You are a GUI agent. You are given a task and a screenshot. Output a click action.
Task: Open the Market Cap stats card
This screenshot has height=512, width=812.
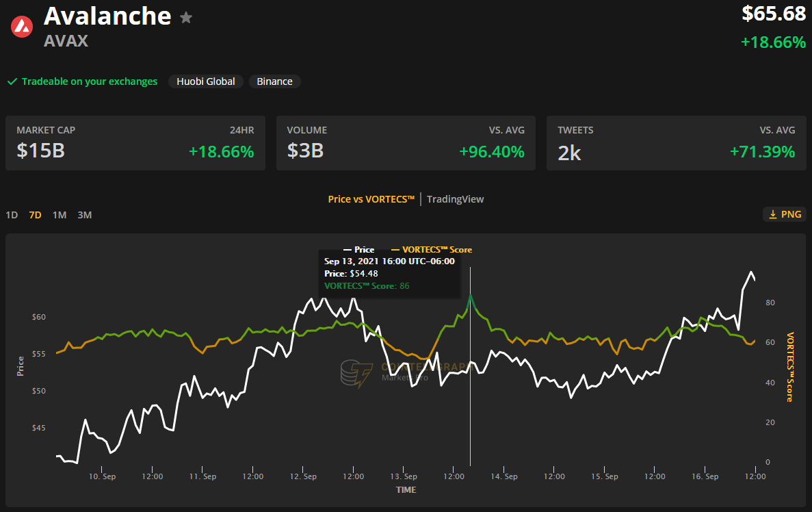pyautogui.click(x=135, y=143)
